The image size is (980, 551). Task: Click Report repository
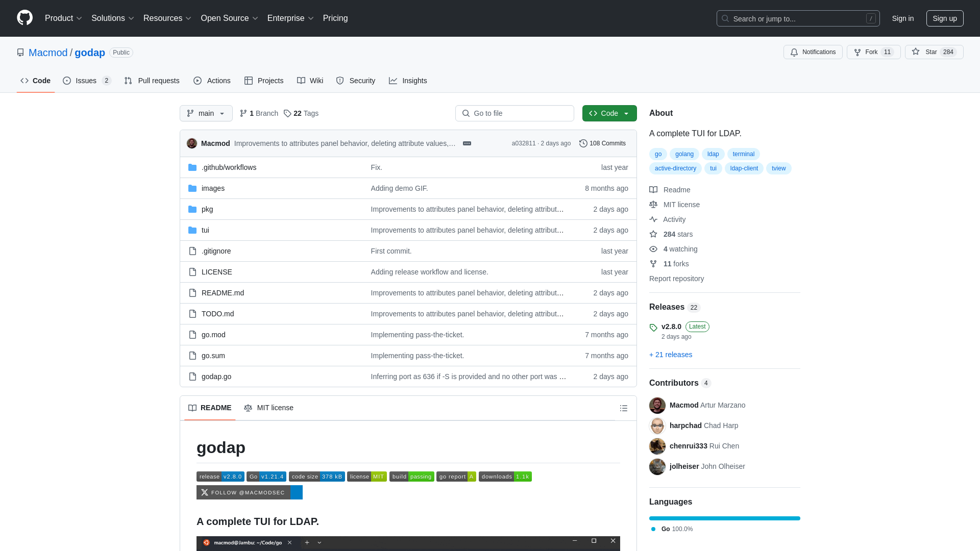(x=676, y=279)
